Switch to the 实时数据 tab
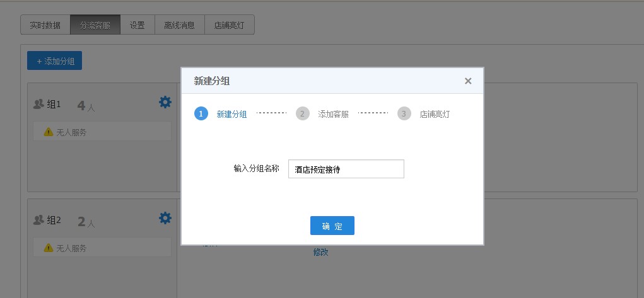Screen dimensions: 644x298 (45, 25)
